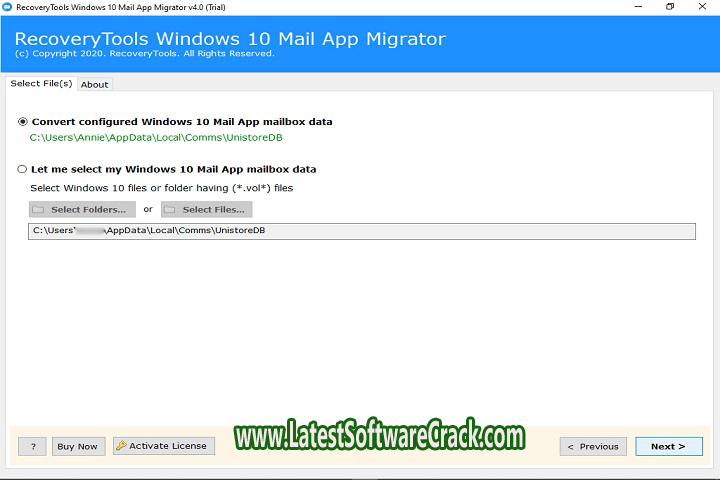Choose 'Let me select my Windows 10 Mail App mailbox data' option

tap(22, 169)
